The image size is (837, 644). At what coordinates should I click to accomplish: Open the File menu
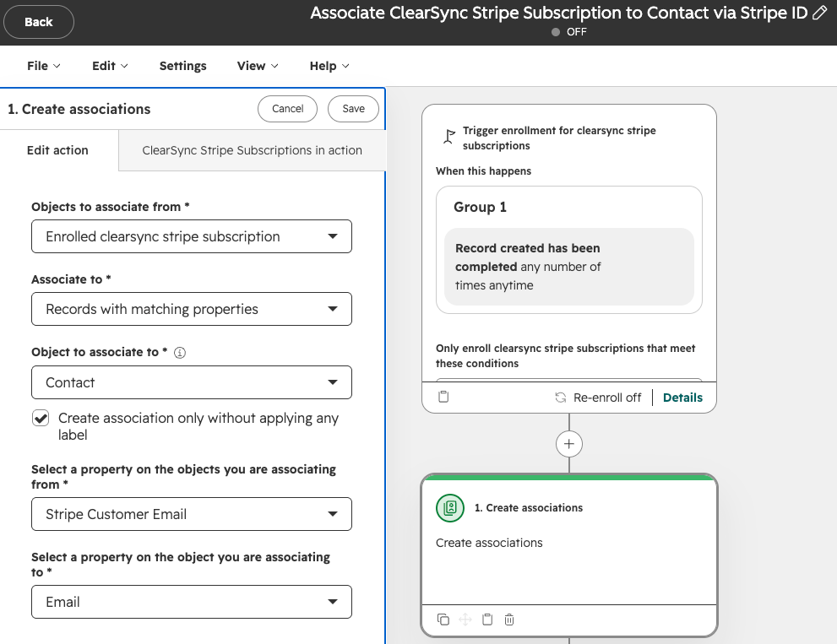pos(44,66)
